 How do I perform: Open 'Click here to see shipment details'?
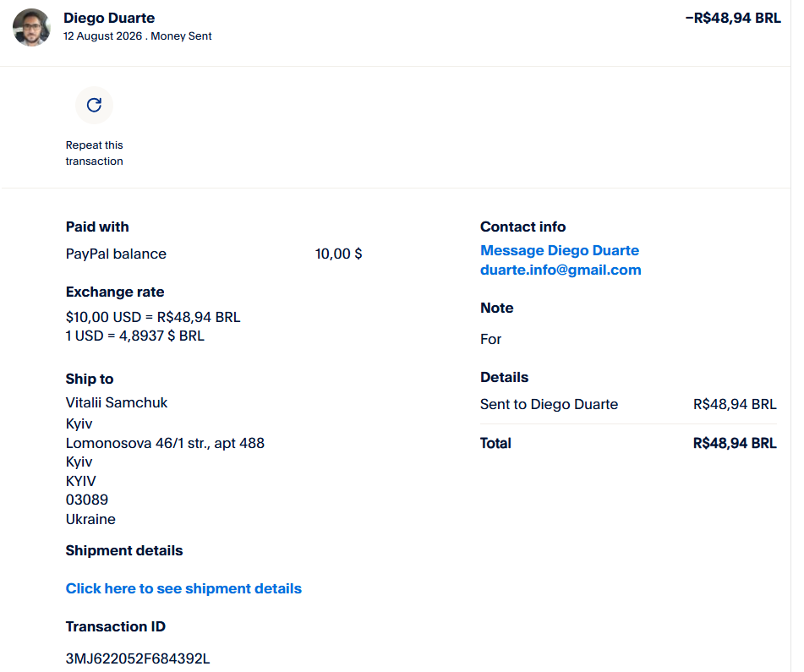point(183,588)
